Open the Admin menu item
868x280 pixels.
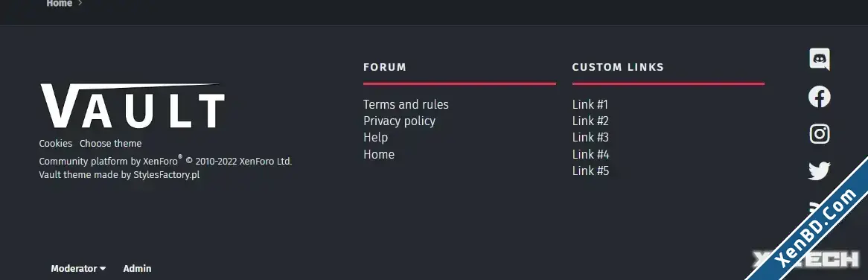tap(137, 268)
